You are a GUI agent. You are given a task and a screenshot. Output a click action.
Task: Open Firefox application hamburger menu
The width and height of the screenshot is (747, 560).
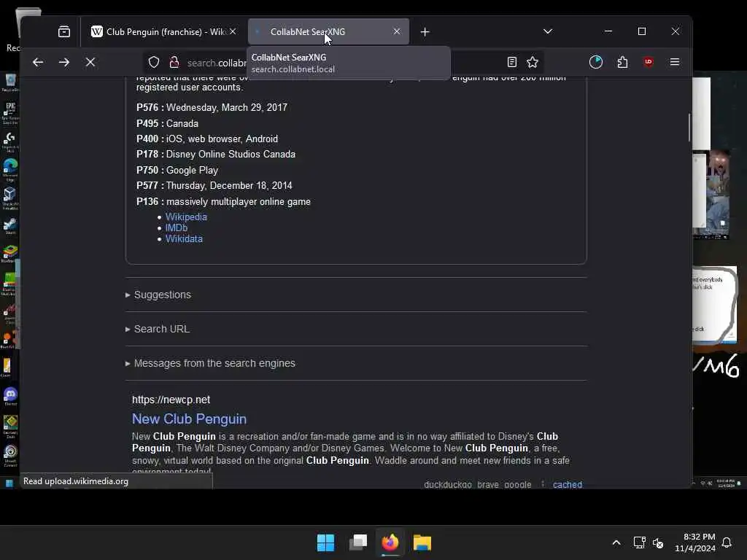coord(675,62)
